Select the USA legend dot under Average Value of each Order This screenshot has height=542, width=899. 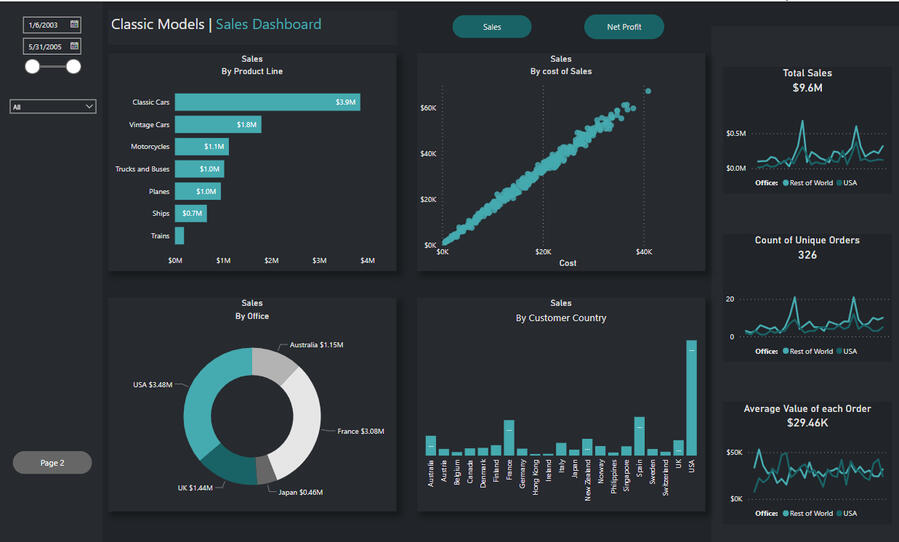pos(839,513)
